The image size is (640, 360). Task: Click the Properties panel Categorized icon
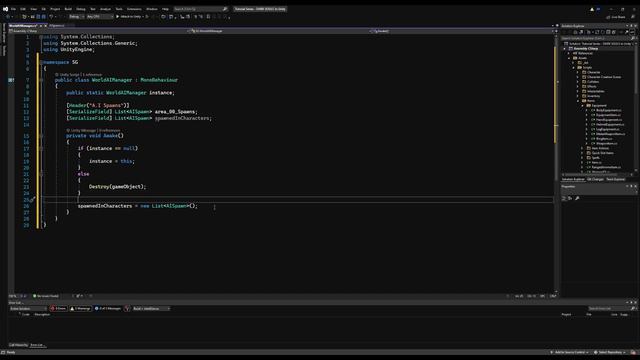pyautogui.click(x=564, y=198)
